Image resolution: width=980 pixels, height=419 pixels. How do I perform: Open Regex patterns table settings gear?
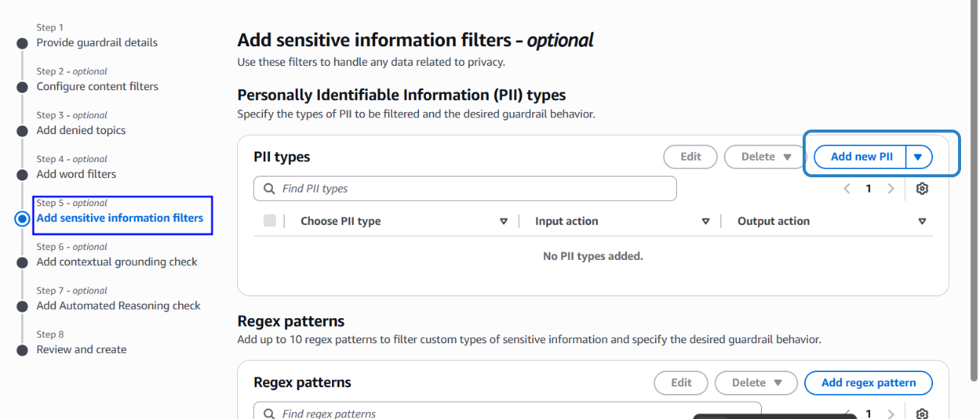[922, 414]
